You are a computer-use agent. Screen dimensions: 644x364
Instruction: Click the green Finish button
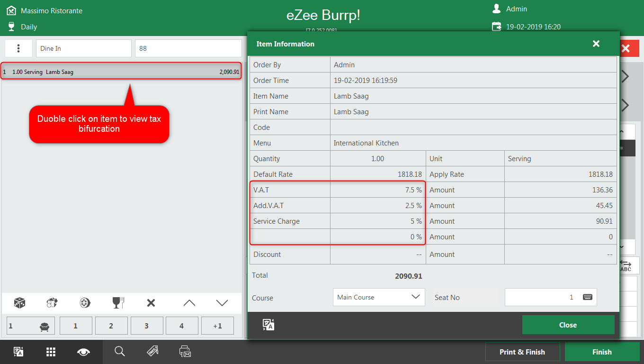pos(602,352)
